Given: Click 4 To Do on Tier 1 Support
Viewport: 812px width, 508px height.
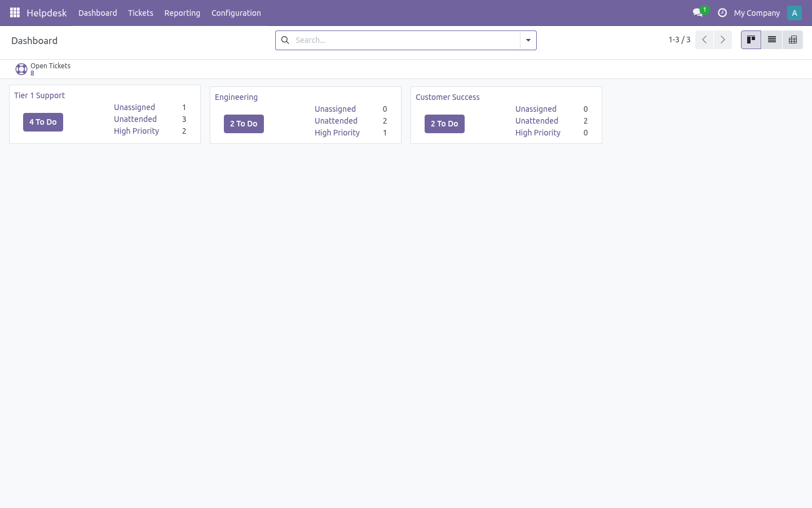Looking at the screenshot, I should tap(43, 122).
